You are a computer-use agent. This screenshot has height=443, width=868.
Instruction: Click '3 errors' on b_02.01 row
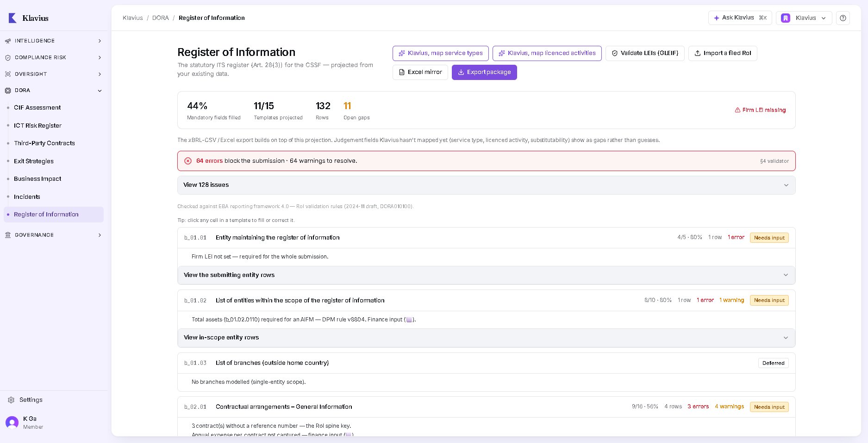point(698,406)
